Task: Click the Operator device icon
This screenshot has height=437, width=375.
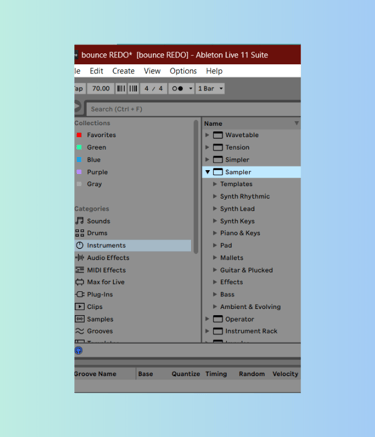Action: [218, 319]
